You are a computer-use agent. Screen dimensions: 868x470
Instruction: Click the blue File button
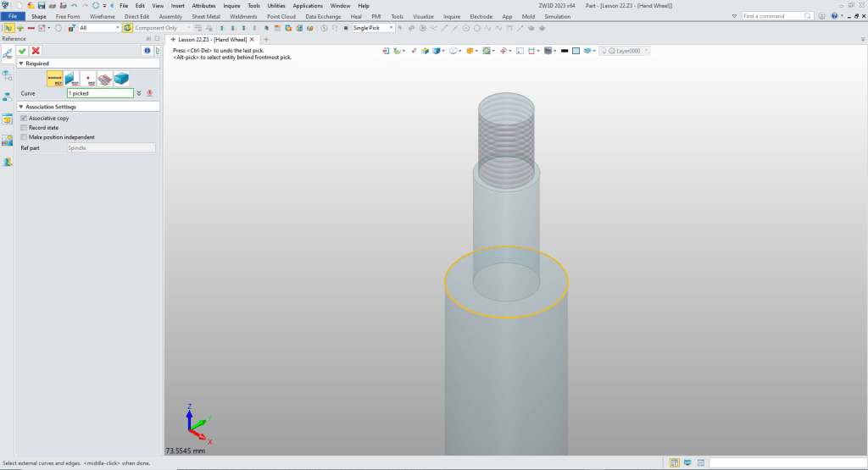(x=13, y=16)
